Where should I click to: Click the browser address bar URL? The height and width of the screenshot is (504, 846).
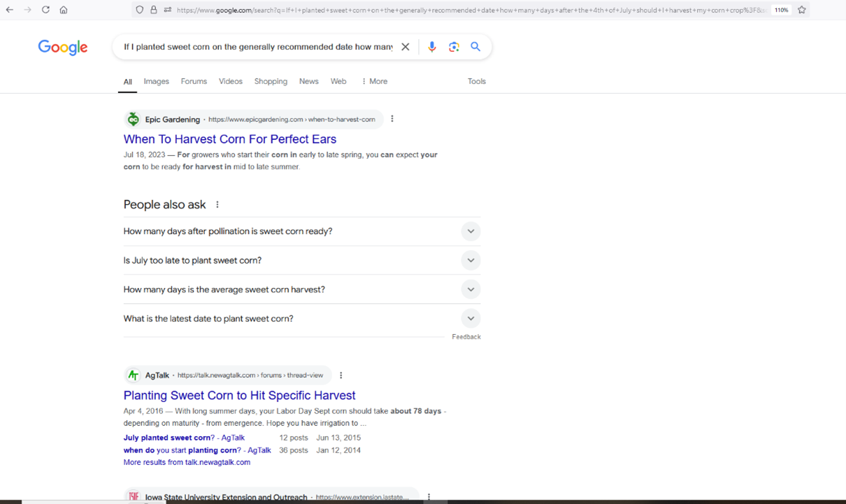(471, 10)
